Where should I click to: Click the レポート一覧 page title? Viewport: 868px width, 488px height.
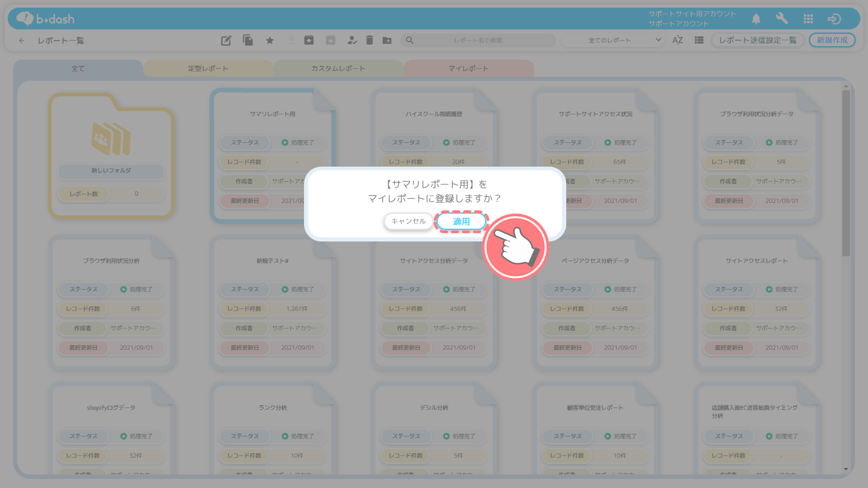tap(61, 40)
